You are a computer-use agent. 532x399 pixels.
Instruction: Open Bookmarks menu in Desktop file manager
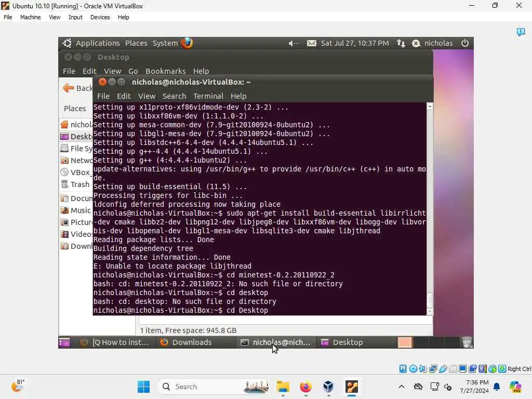click(166, 71)
